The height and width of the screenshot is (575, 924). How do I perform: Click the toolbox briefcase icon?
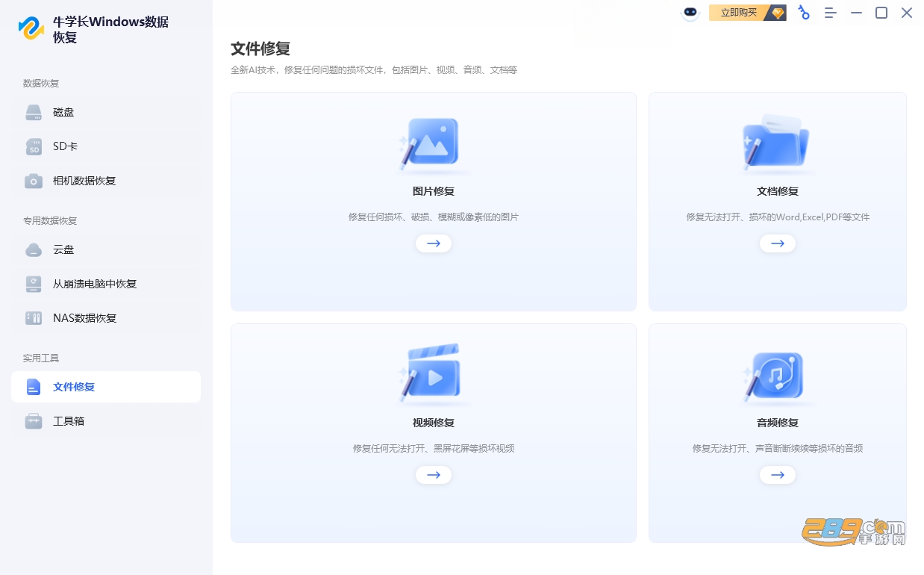[x=34, y=421]
